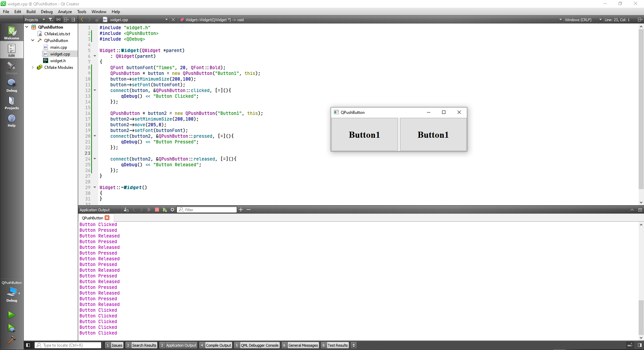The width and height of the screenshot is (644, 350).
Task: Open the Build menu
Action: click(31, 11)
